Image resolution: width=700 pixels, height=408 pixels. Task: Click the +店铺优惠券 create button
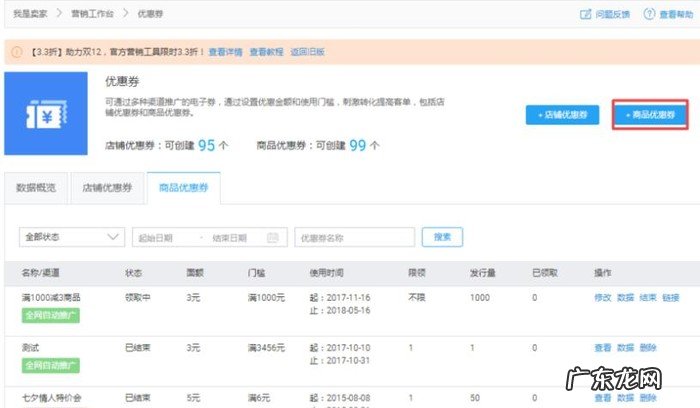[562, 115]
